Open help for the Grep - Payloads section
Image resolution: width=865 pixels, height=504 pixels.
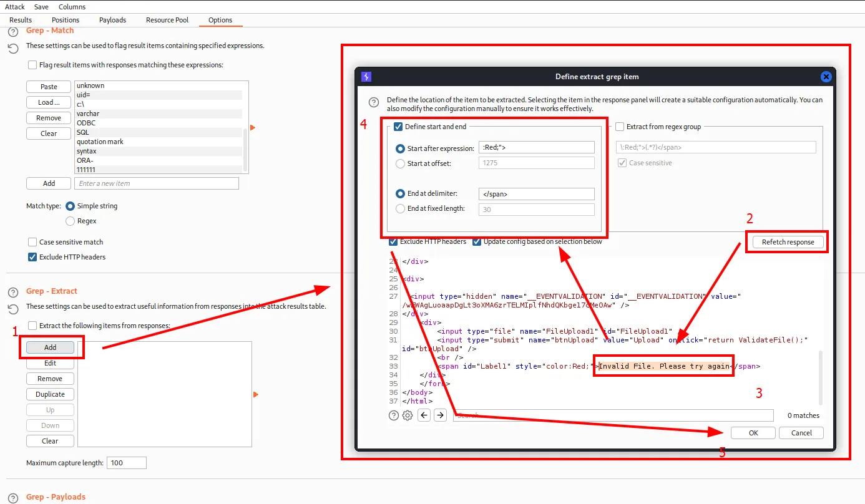click(13, 498)
